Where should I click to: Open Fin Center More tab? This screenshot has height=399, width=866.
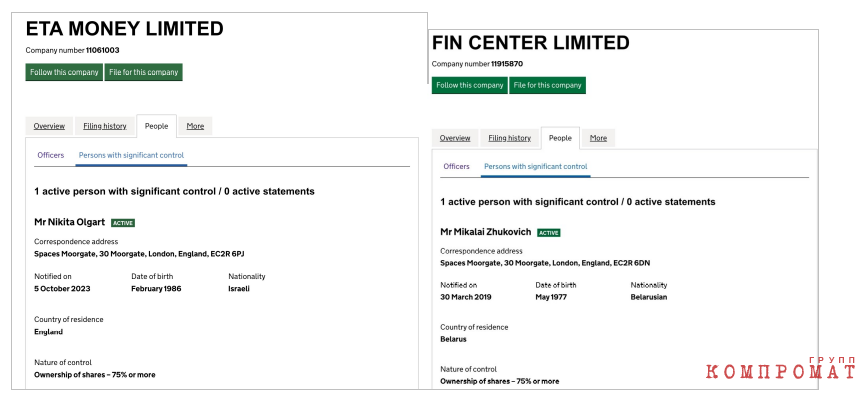pyautogui.click(x=598, y=138)
